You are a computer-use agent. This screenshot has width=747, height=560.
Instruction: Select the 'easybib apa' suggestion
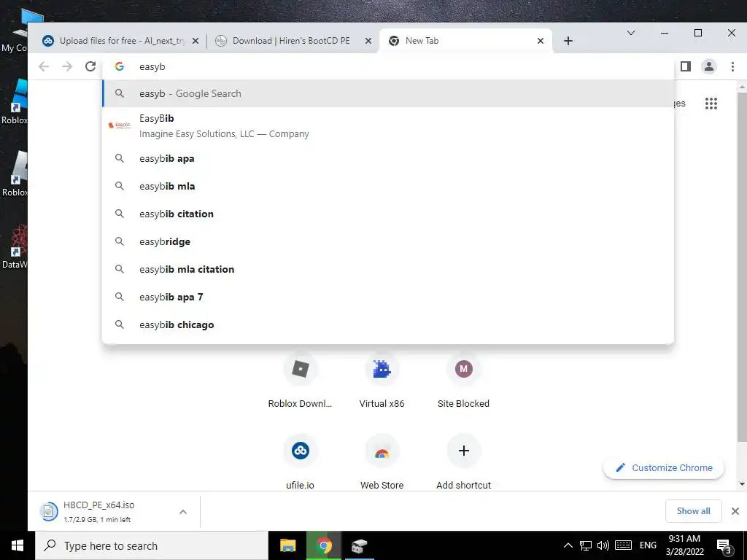(x=388, y=158)
